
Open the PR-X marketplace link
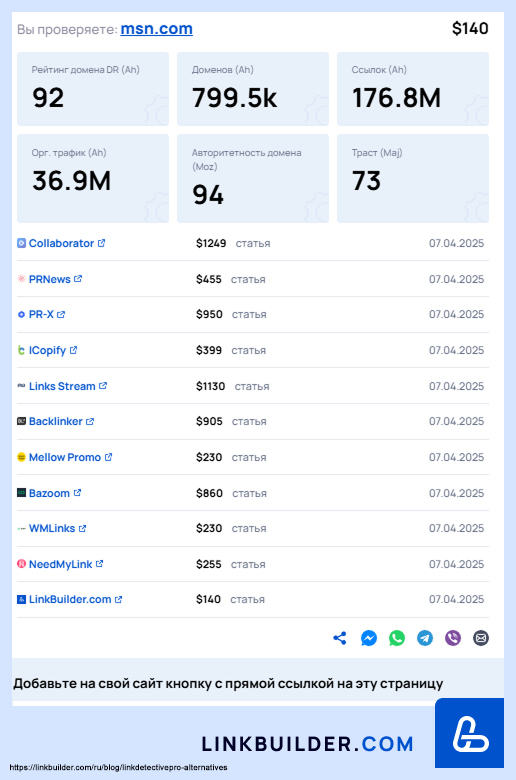pos(41,314)
